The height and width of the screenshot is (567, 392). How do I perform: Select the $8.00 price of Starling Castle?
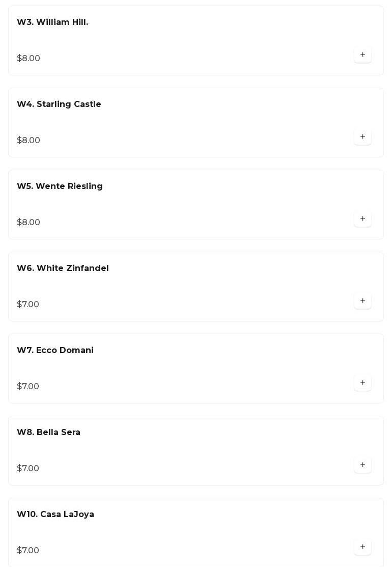coord(29,140)
